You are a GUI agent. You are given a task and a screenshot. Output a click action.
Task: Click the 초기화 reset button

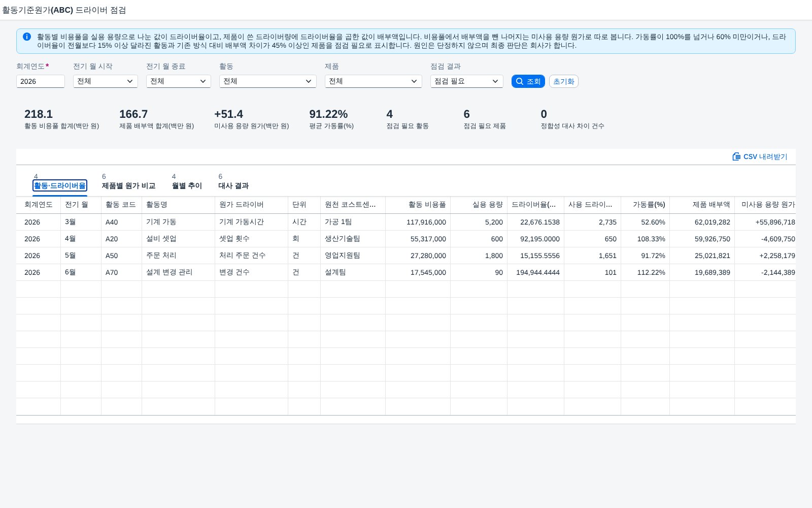pos(564,81)
